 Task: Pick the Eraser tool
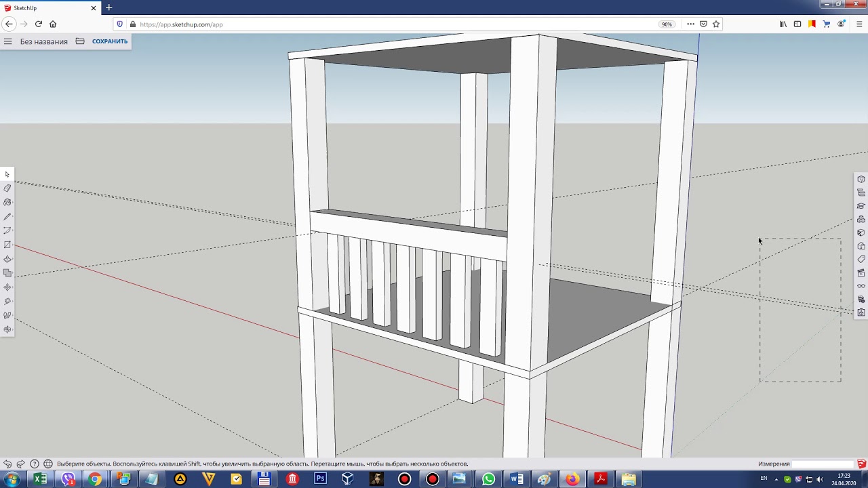click(7, 188)
